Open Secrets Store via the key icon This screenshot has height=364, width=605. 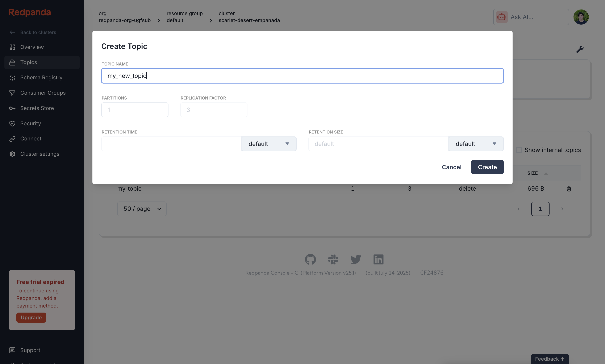point(12,108)
